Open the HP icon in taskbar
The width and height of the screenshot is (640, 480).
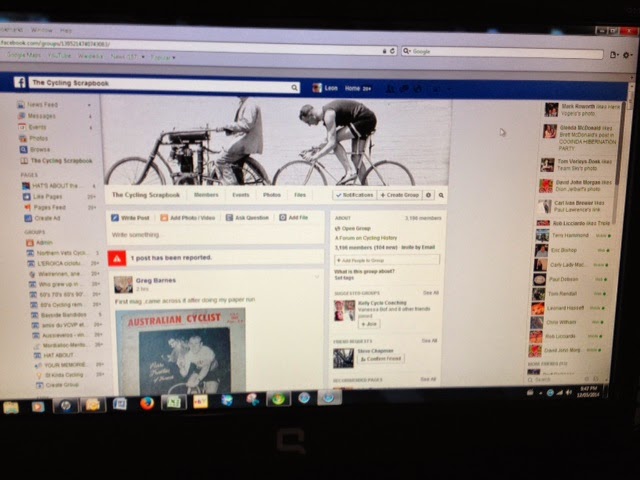pos(65,405)
